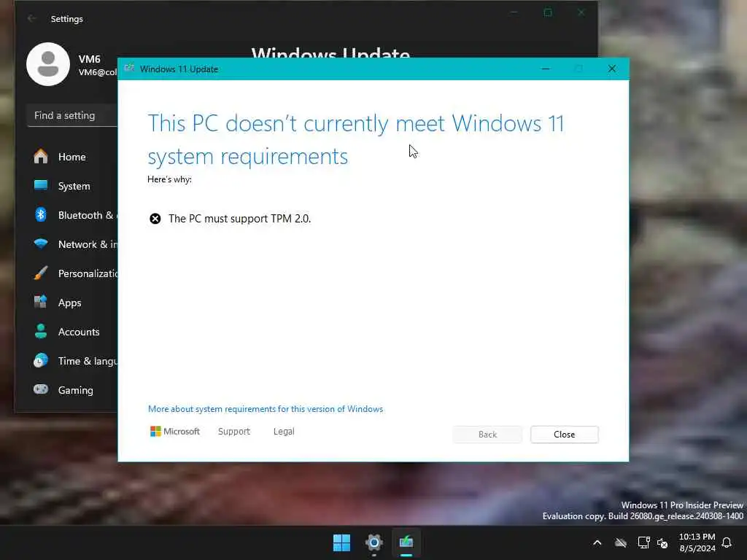
Task: Open Home in Settings sidebar
Action: [x=71, y=157]
